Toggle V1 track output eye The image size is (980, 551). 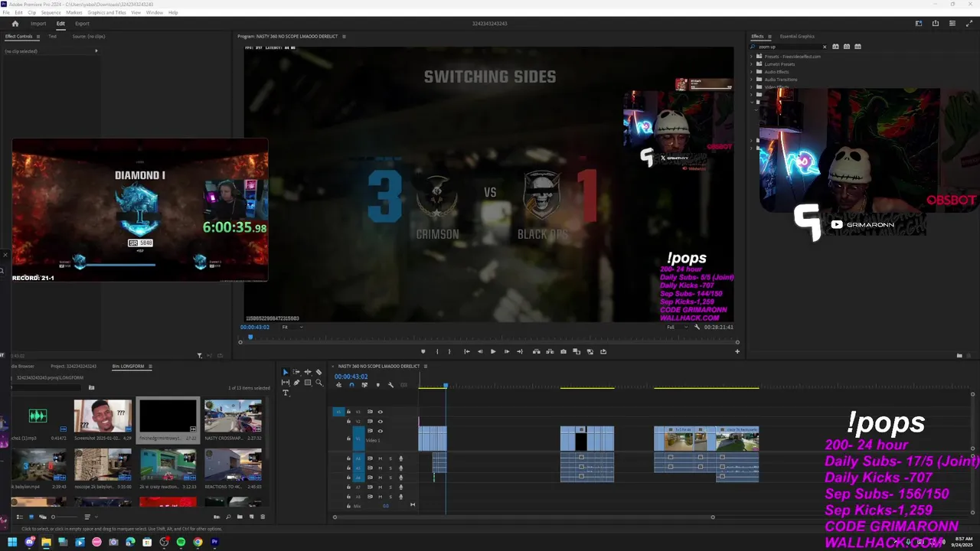[380, 431]
